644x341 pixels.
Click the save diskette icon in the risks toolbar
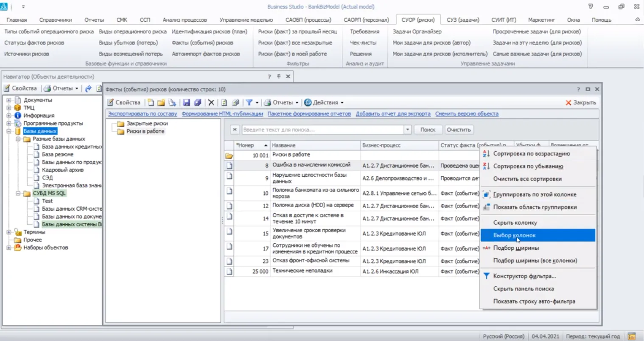tap(186, 102)
